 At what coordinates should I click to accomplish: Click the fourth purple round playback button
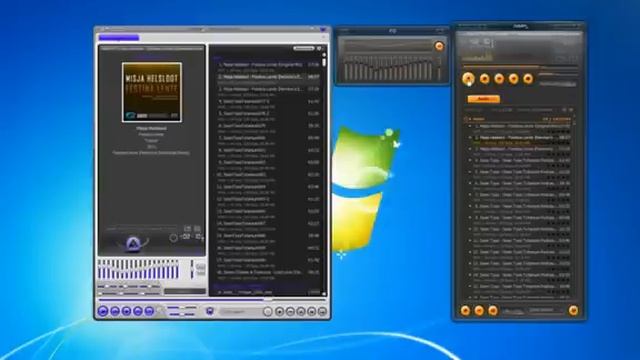coord(138,311)
